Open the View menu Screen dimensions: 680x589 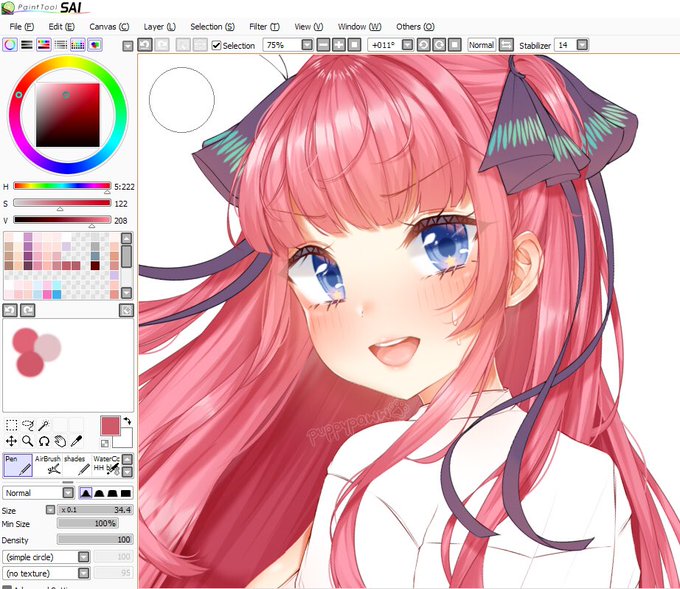(x=308, y=26)
